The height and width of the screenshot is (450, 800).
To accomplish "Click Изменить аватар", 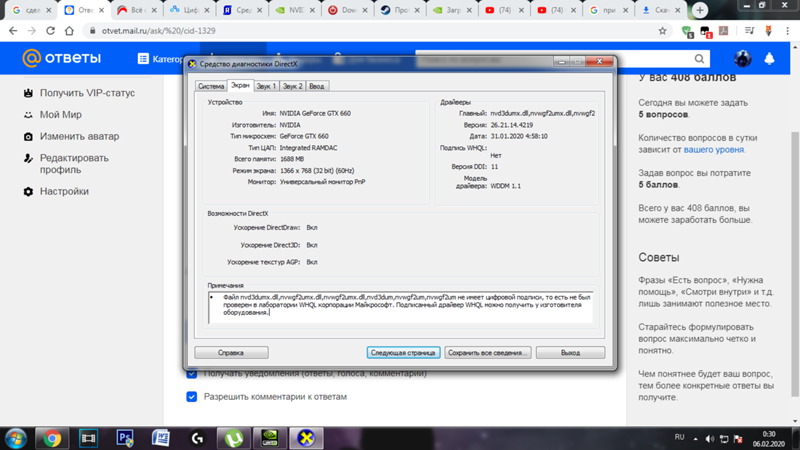I will [79, 136].
